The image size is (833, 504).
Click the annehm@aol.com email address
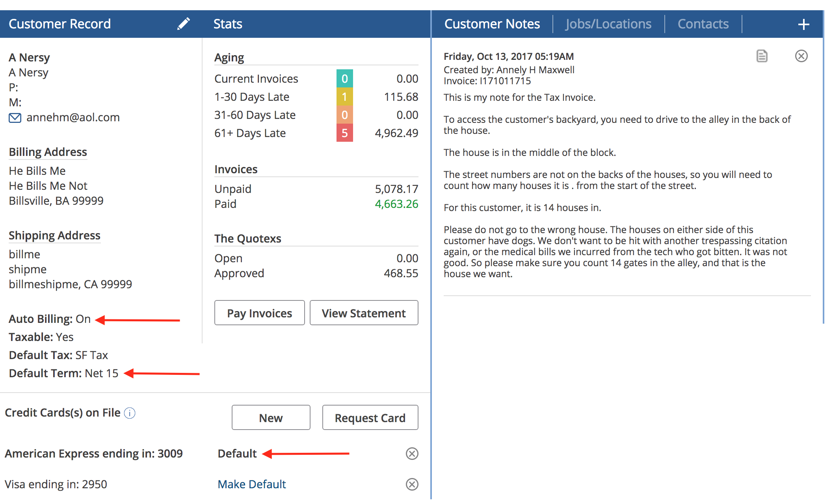pyautogui.click(x=73, y=117)
